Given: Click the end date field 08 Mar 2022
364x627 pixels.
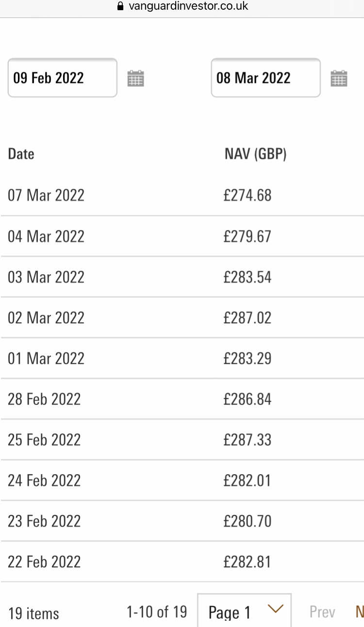Looking at the screenshot, I should (265, 78).
